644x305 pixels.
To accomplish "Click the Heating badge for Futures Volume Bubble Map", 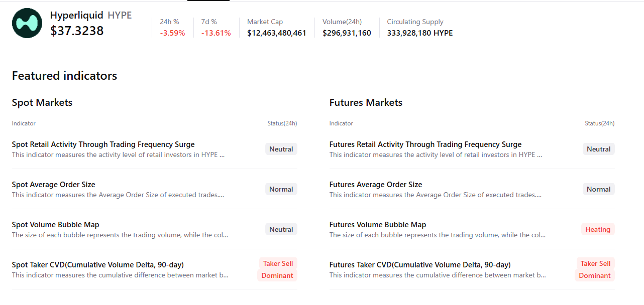I will [x=597, y=229].
